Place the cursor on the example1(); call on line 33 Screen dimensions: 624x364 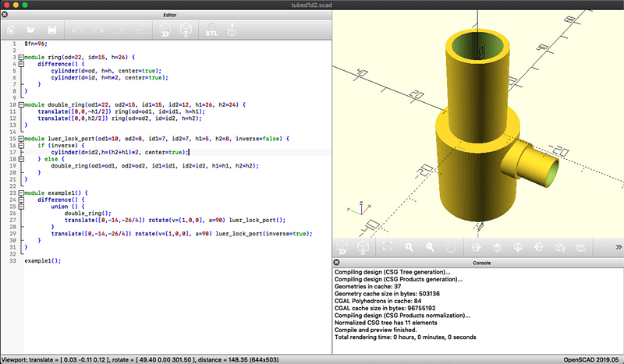(43, 261)
